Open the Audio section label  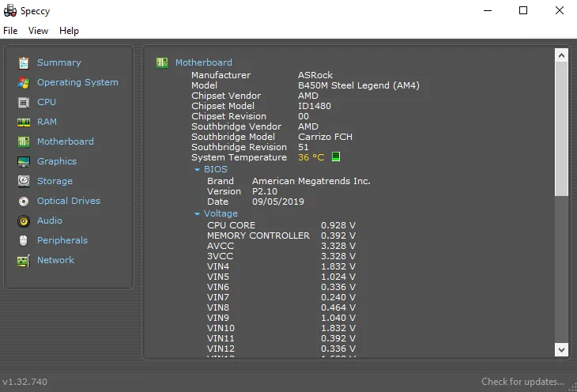pos(50,220)
